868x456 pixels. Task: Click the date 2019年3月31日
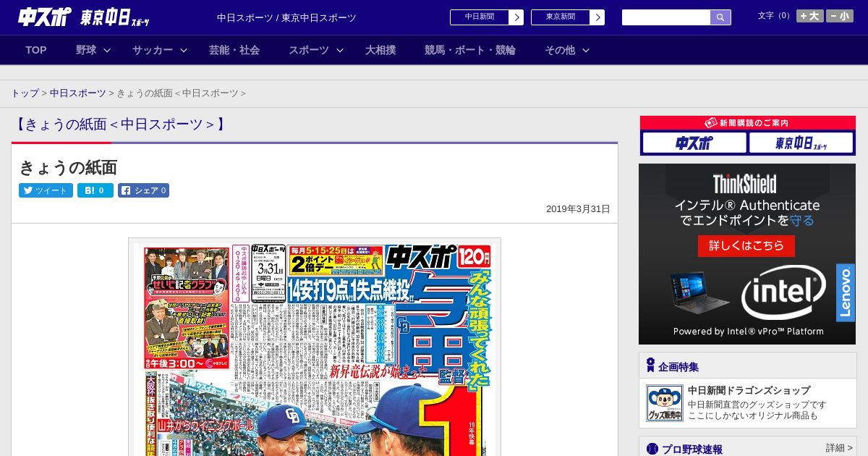[x=578, y=209]
